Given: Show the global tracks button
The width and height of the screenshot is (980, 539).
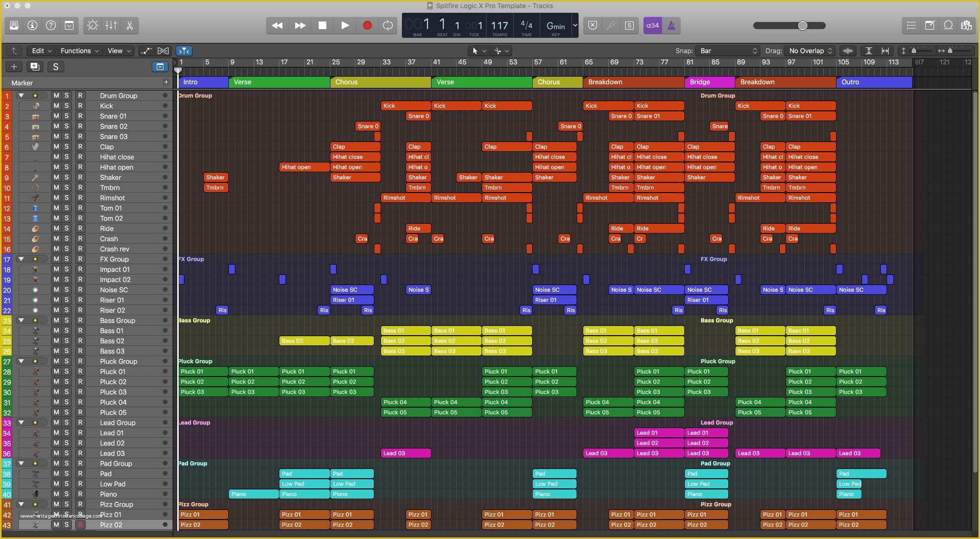Looking at the screenshot, I should (x=160, y=66).
